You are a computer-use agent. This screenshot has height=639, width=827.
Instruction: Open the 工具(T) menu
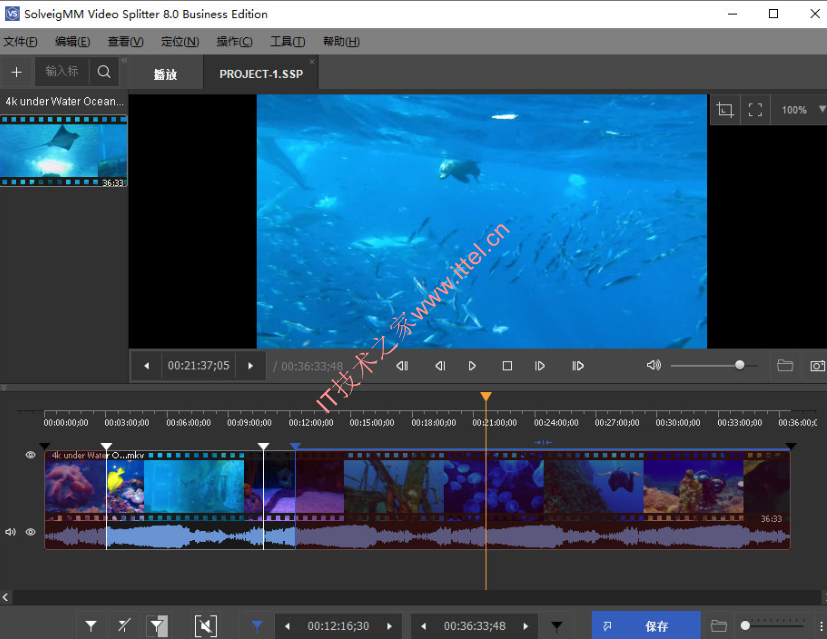(287, 42)
